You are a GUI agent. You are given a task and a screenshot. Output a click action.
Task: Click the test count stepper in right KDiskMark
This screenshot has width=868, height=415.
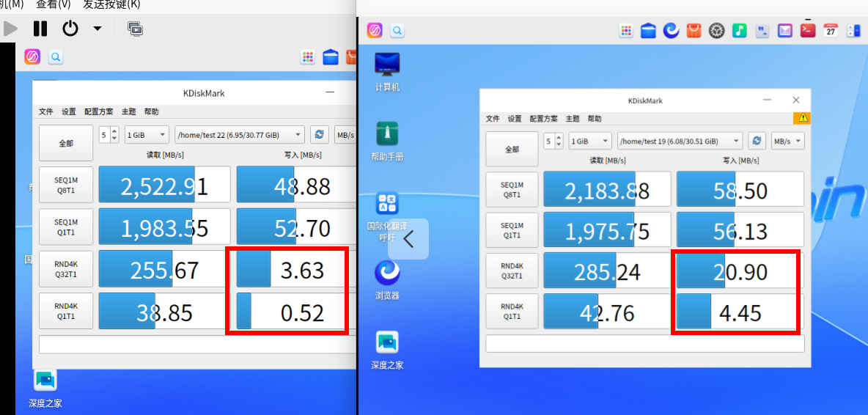[x=553, y=141]
